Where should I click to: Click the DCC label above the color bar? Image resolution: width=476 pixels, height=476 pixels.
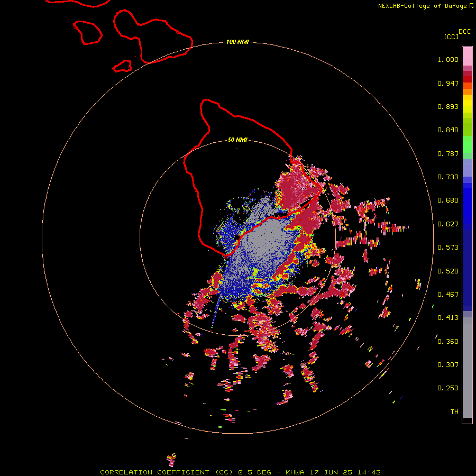click(464, 32)
